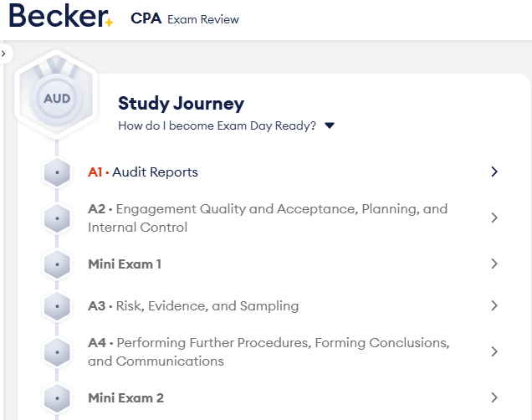Click the chevron next to Mini Exam 1
Viewport: 532px width, 420px height.
[494, 264]
